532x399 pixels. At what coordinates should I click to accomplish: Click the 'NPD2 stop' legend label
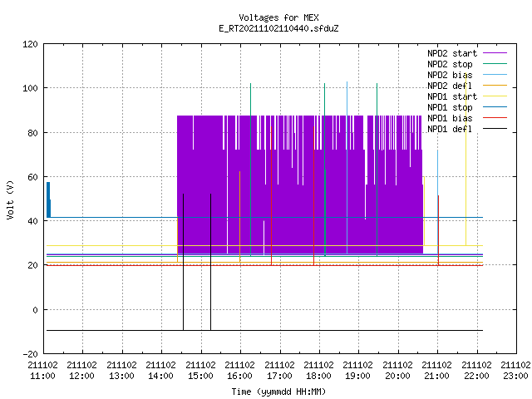450,64
